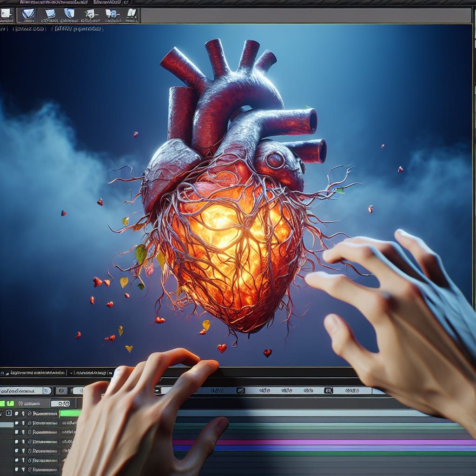The image size is (476, 476).
Task: Click the stopwatch icon beside the timecode field
Action: [20, 403]
